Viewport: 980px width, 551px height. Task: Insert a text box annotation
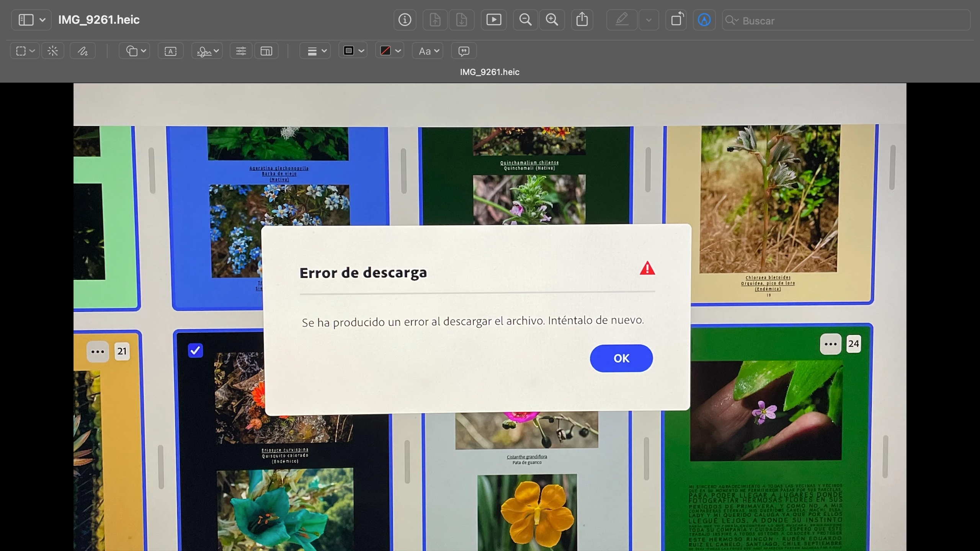(170, 51)
